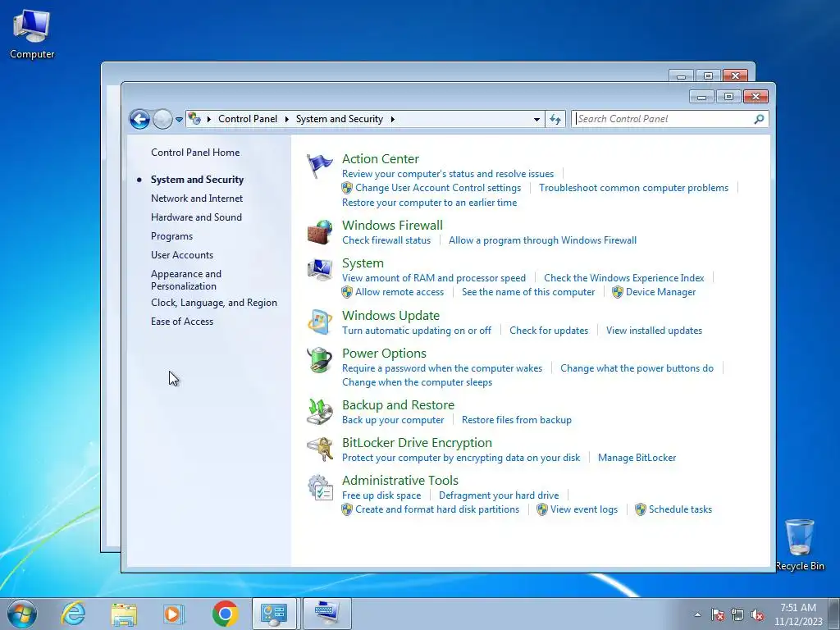Open Windows Explorer from the taskbar
Image resolution: width=840 pixels, height=630 pixels.
(x=124, y=614)
